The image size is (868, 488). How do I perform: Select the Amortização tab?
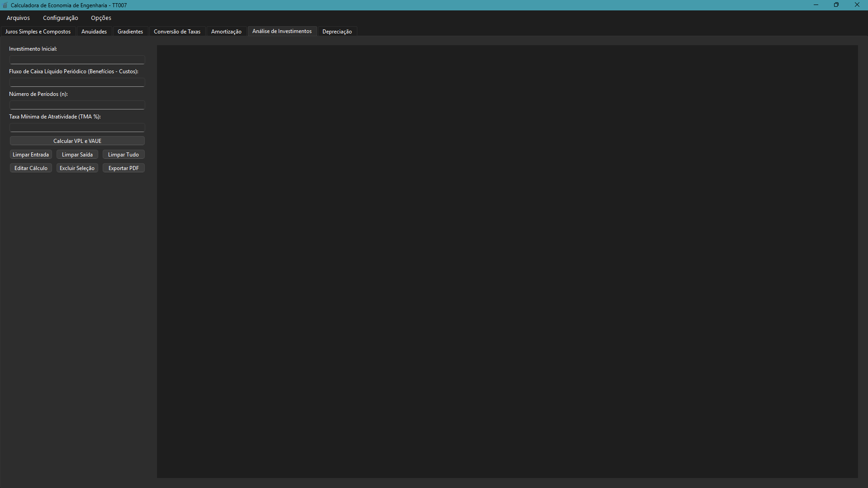226,32
